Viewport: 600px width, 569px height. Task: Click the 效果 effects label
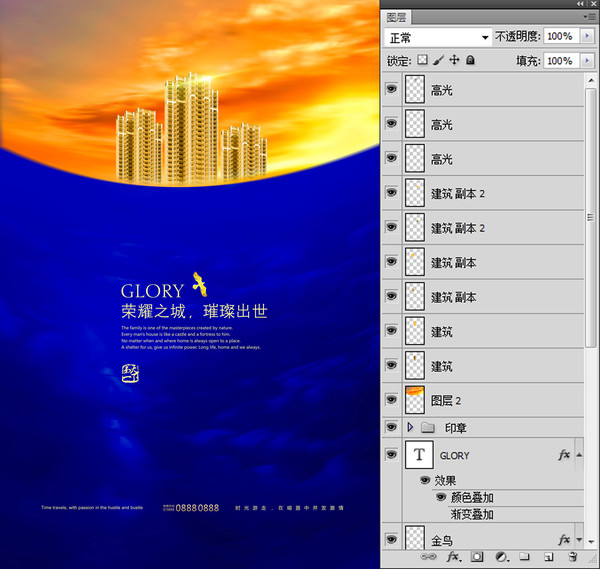pos(445,480)
